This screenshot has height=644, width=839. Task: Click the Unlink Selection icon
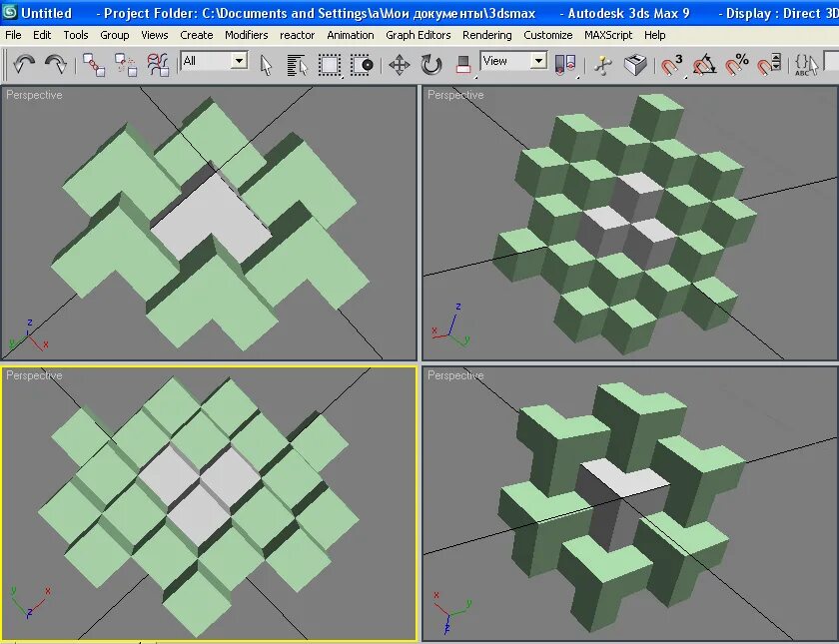click(x=126, y=65)
